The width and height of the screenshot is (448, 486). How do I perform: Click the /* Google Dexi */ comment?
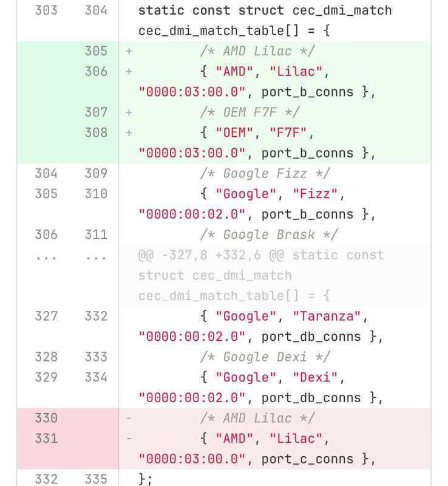point(265,357)
